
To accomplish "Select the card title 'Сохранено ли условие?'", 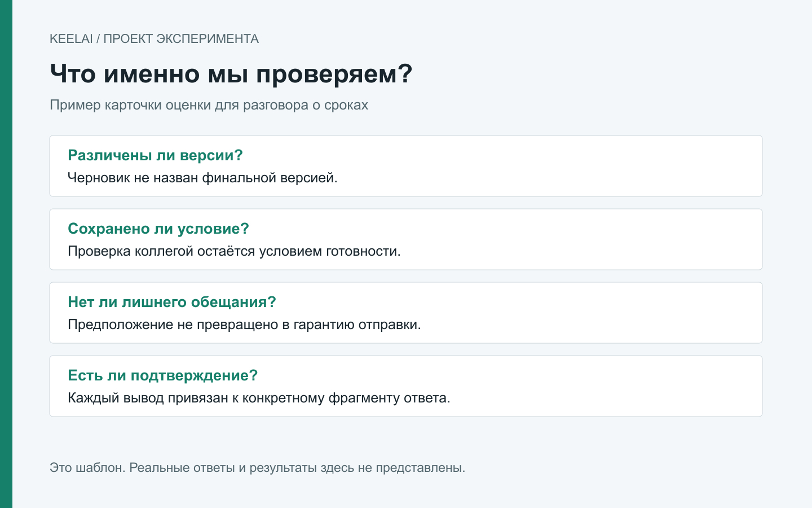I will click(x=158, y=229).
